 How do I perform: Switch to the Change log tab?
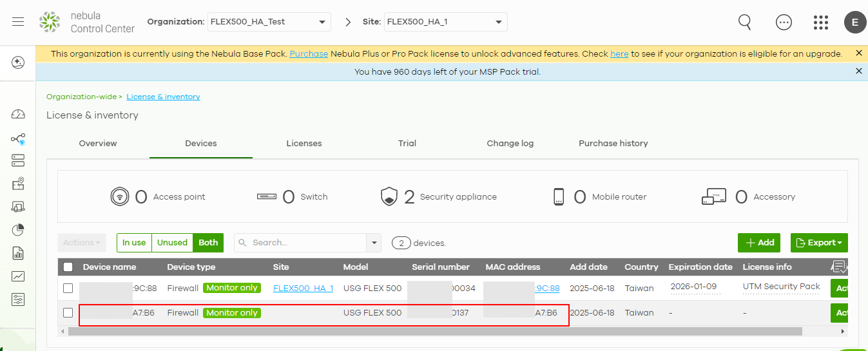pyautogui.click(x=510, y=143)
